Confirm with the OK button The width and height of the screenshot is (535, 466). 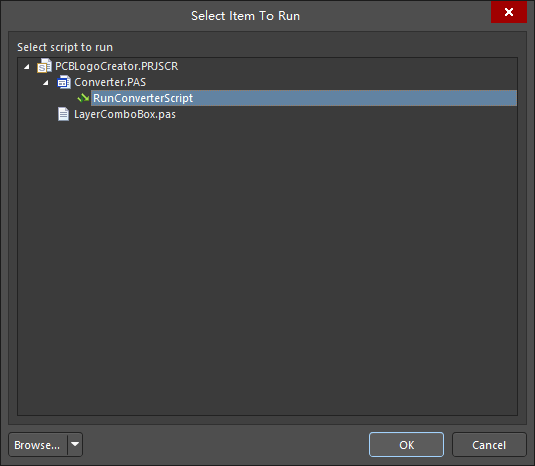(x=406, y=445)
